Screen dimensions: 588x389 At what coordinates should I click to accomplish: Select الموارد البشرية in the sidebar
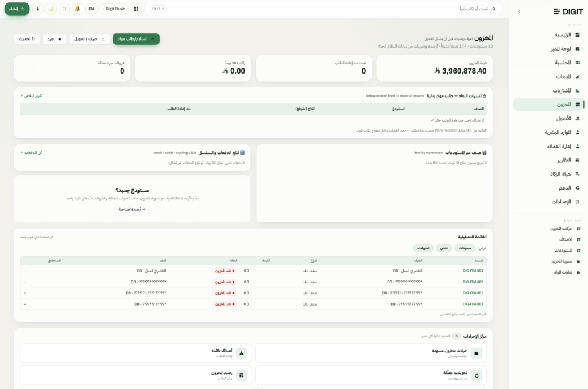(548, 132)
